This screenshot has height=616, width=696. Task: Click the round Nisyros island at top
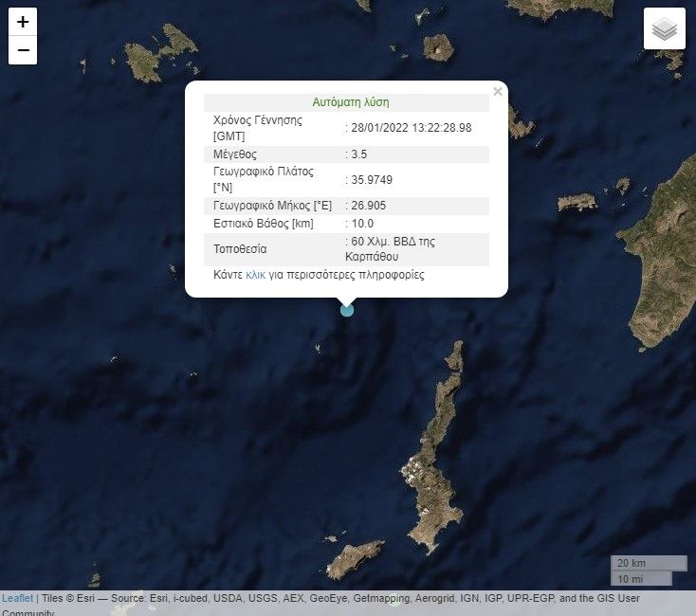(438, 47)
